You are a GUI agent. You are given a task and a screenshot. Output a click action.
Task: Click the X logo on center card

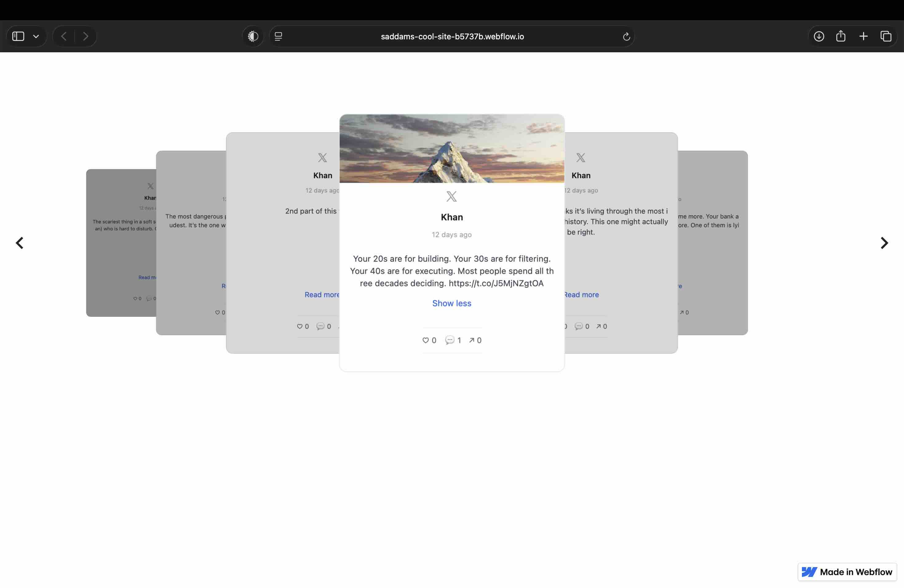pyautogui.click(x=452, y=197)
